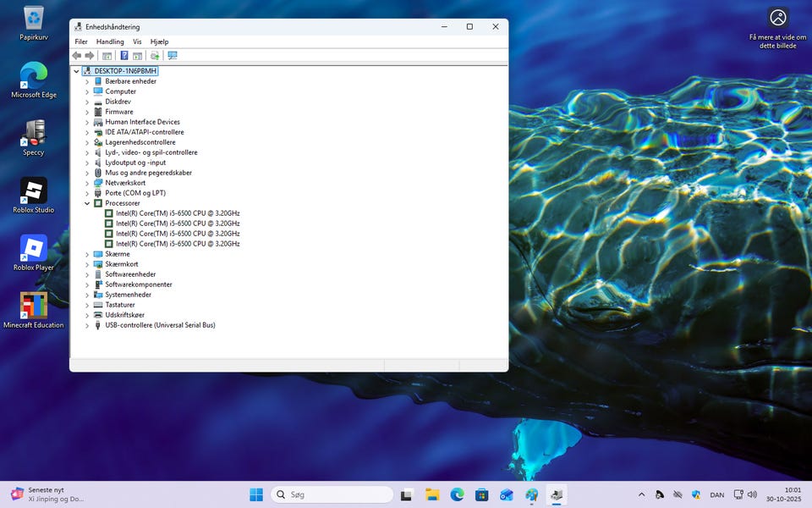Collapse the Processorer tree node
The height and width of the screenshot is (508, 812).
tap(87, 203)
